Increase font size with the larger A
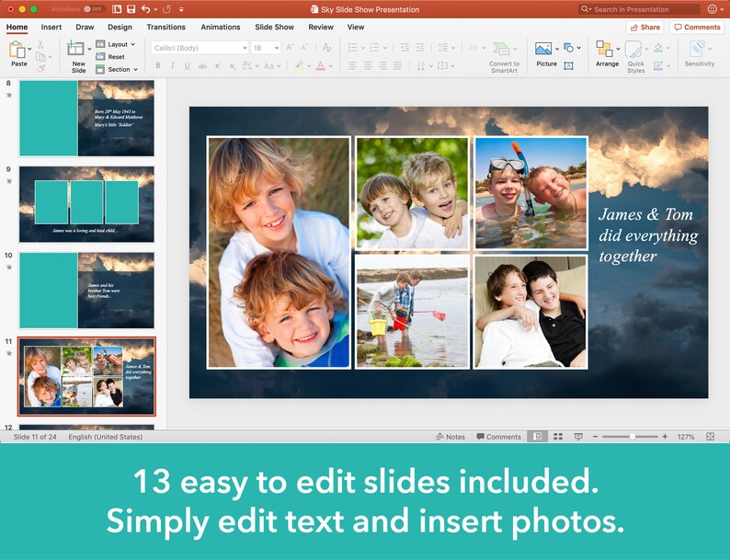 point(290,48)
